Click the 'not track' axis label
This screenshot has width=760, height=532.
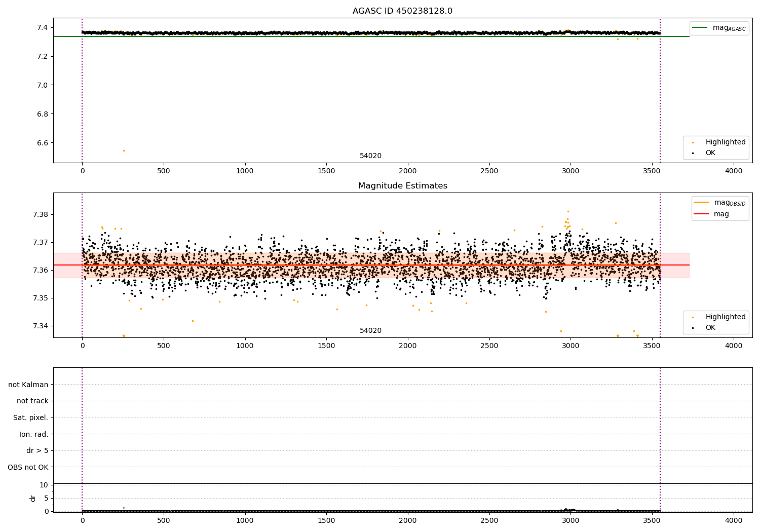coord(32,401)
